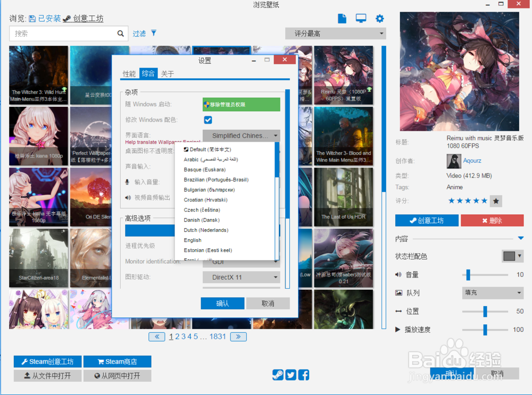This screenshot has width=532, height=395.
Task: Open the Aqourz author link
Action: pos(472,161)
